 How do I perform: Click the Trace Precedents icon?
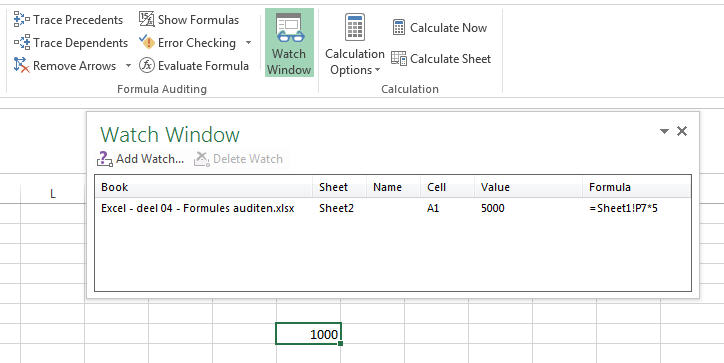point(21,20)
